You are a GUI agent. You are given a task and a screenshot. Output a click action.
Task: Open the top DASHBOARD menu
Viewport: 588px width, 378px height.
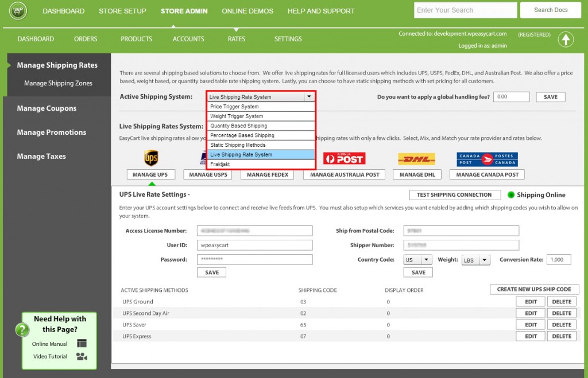coord(63,11)
